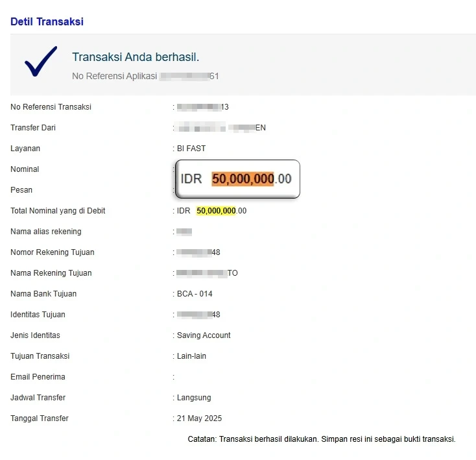Viewport: 476px width, 460px height.
Task: Click the Saving Account identity type
Action: (204, 335)
